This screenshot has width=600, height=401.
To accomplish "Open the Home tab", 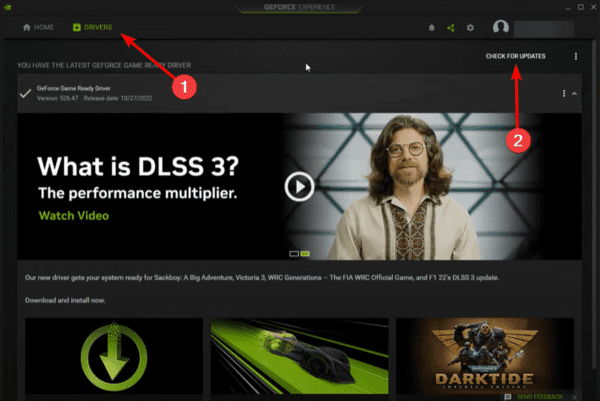I will tap(38, 27).
